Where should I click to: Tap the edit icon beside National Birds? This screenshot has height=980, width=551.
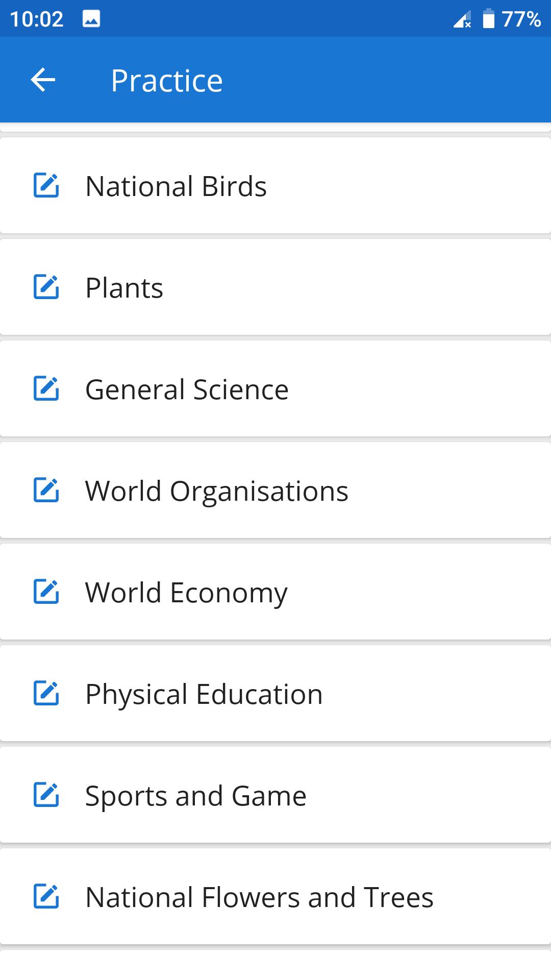pos(46,185)
